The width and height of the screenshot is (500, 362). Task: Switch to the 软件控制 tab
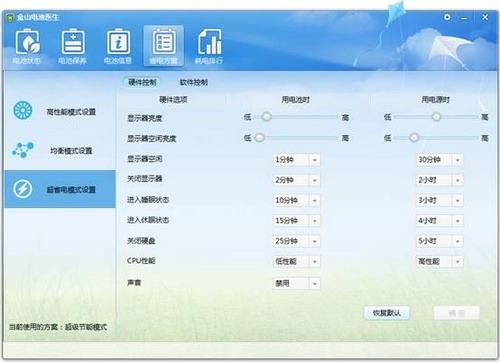194,82
